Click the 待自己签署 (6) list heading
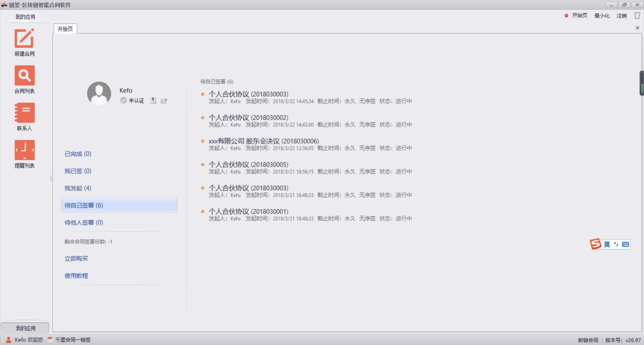The height and width of the screenshot is (345, 644). click(217, 81)
